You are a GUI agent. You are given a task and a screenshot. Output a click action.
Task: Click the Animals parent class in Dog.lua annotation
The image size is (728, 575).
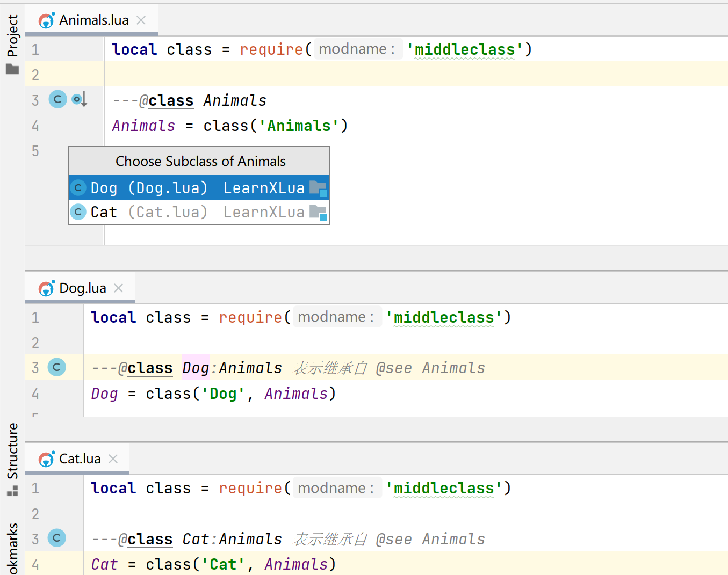(x=250, y=368)
